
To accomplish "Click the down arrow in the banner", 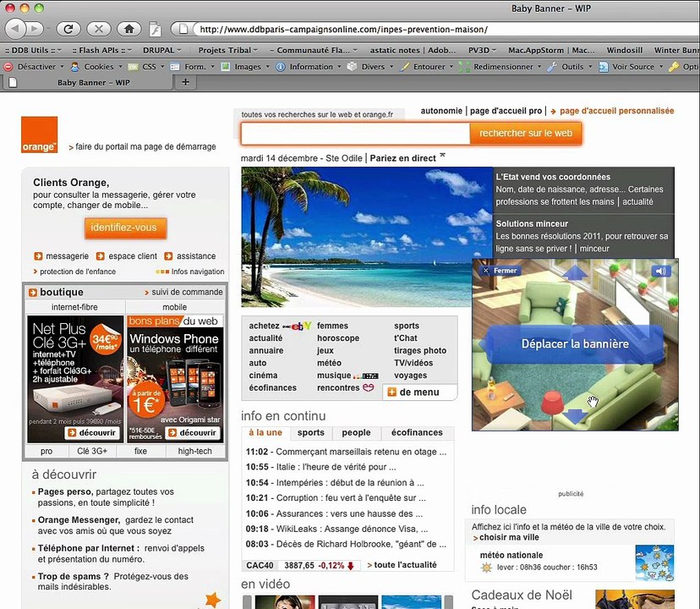I will click(575, 416).
